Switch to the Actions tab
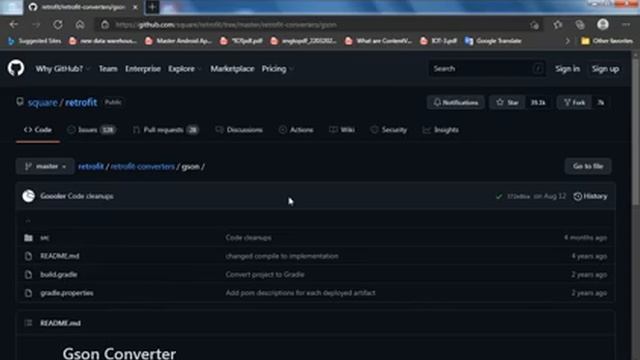The height and width of the screenshot is (360, 640). (x=296, y=130)
